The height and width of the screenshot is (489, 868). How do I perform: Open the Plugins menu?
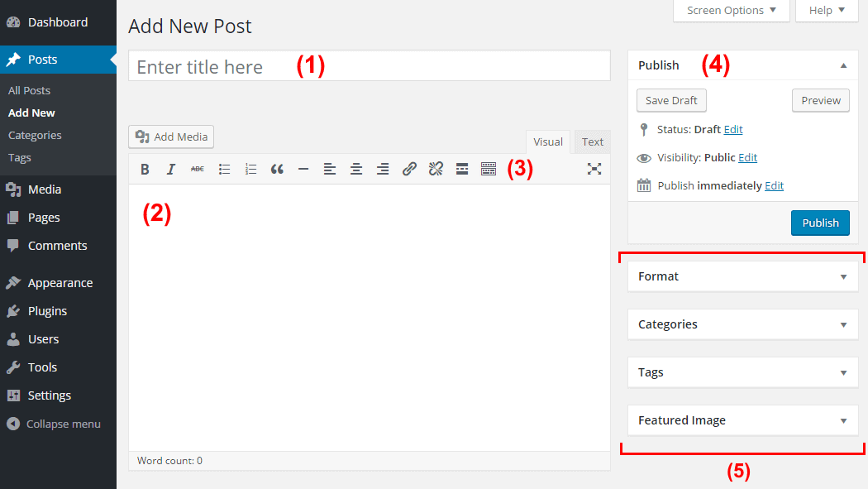[58, 311]
